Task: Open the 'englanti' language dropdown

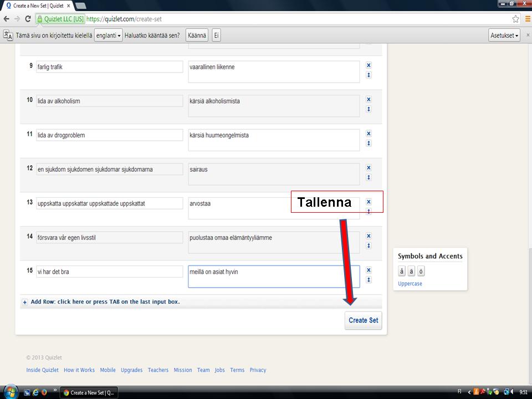Action: 109,35
